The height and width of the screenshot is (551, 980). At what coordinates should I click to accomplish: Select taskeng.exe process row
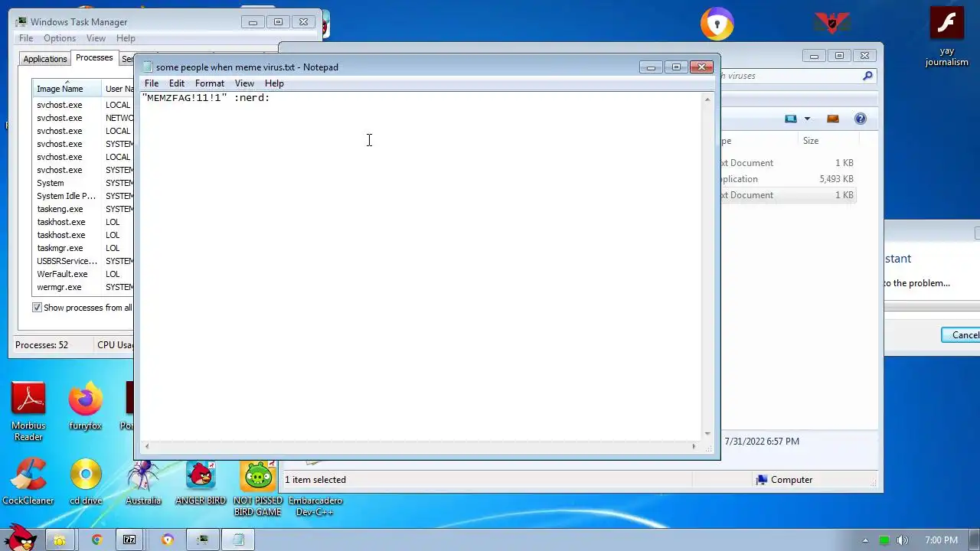(x=84, y=209)
